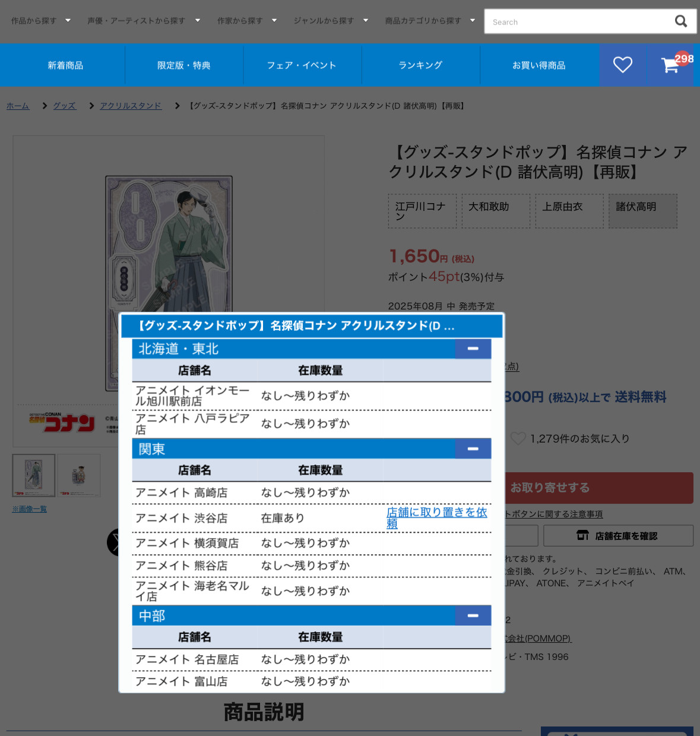The height and width of the screenshot is (736, 700).
Task: Click the 在庫あり stock status text
Action: pos(283,518)
